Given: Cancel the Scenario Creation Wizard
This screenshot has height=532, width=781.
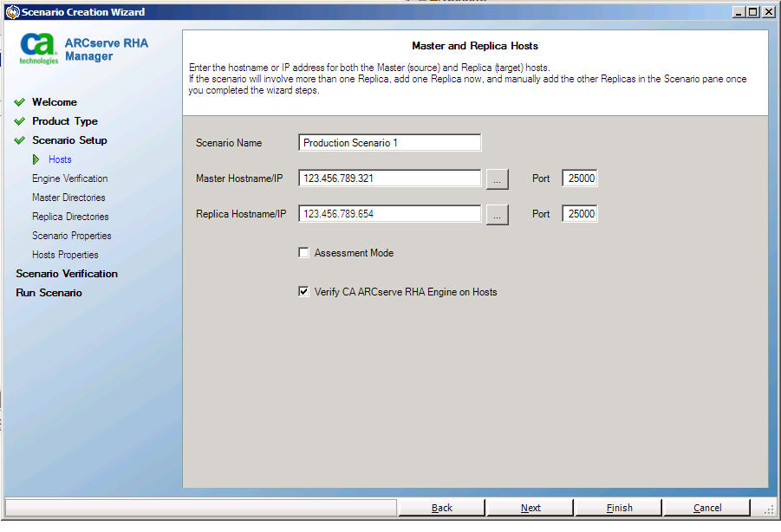Looking at the screenshot, I should click(x=706, y=507).
